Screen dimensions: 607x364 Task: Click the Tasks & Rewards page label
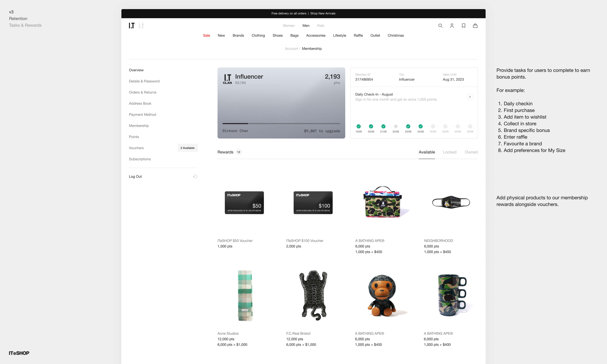(25, 25)
